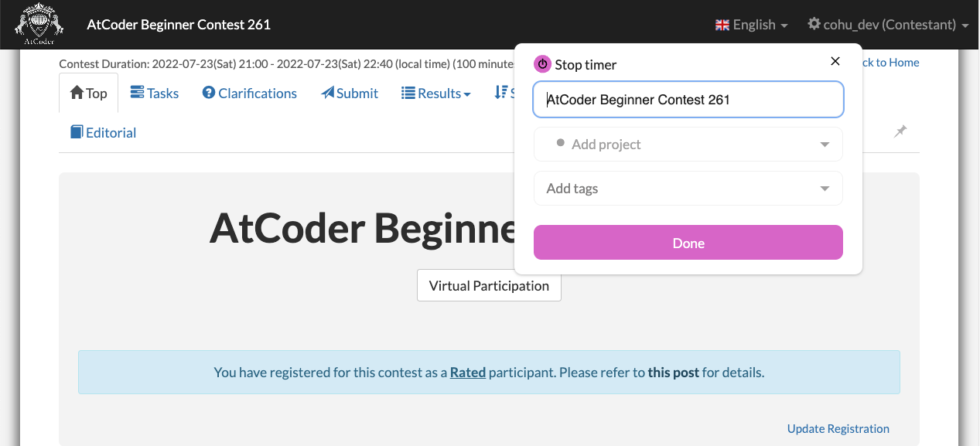Click the AtCoder logo
The height and width of the screenshot is (446, 980).
pos(40,24)
